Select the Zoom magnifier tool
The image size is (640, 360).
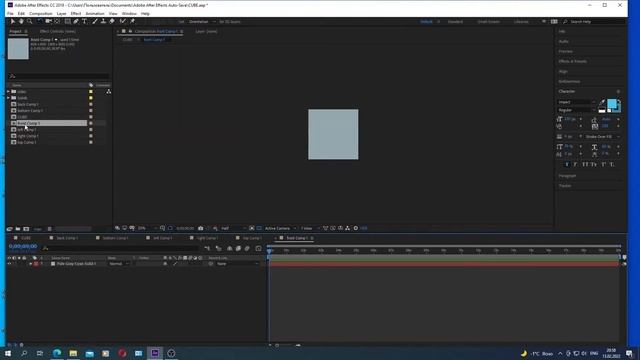point(29,21)
